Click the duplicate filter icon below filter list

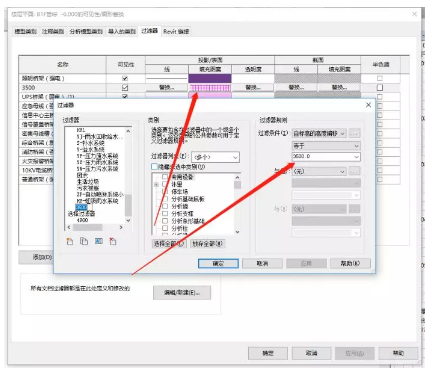click(84, 241)
